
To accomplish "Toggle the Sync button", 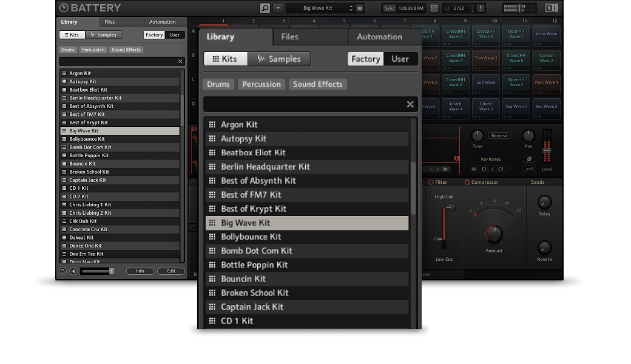I will click(x=389, y=8).
